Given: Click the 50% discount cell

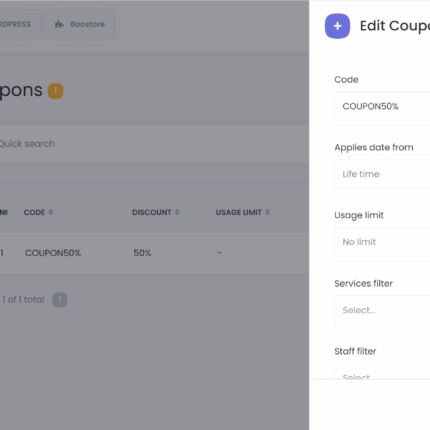Looking at the screenshot, I should [142, 253].
